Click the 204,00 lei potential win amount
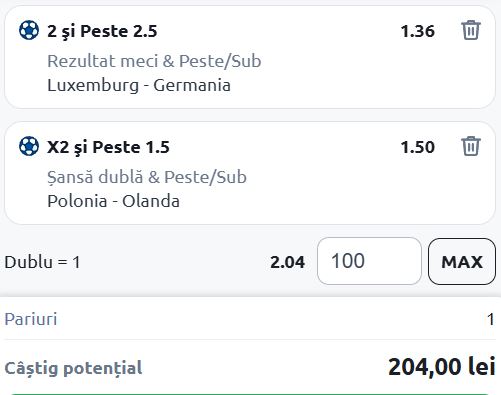The image size is (501, 395). (442, 367)
